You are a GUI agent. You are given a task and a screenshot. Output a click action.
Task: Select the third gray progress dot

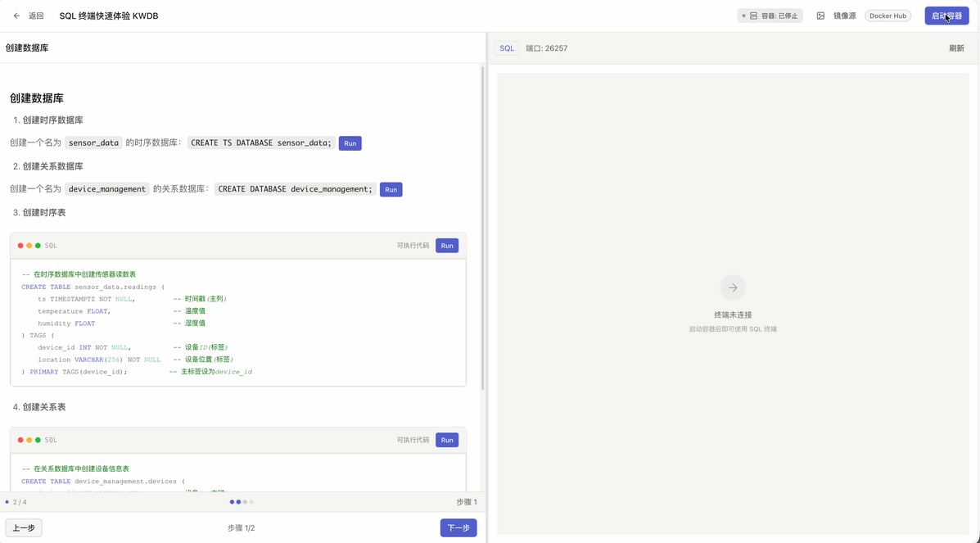pos(245,501)
